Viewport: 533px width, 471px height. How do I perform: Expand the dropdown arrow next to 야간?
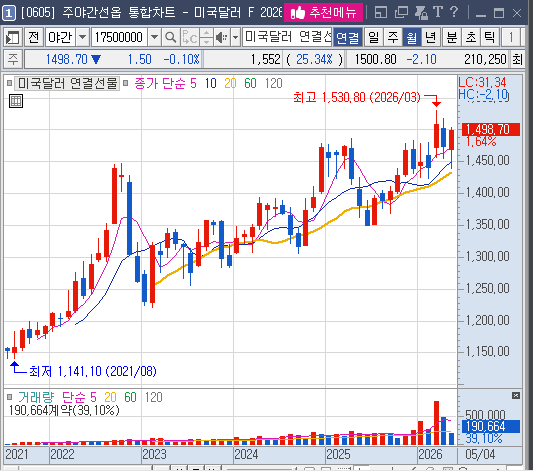click(82, 37)
